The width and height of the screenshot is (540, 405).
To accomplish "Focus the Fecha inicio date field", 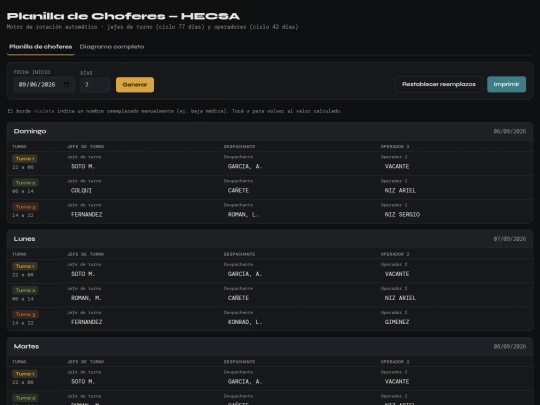I will tap(44, 85).
